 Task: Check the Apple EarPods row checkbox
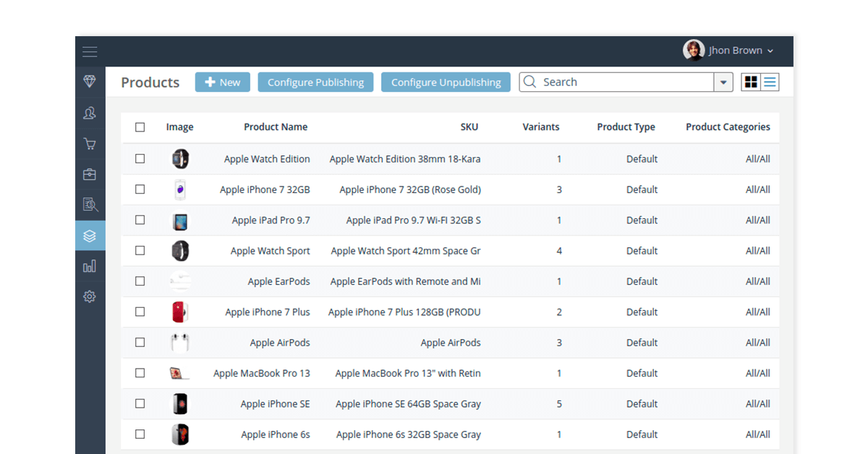point(140,281)
